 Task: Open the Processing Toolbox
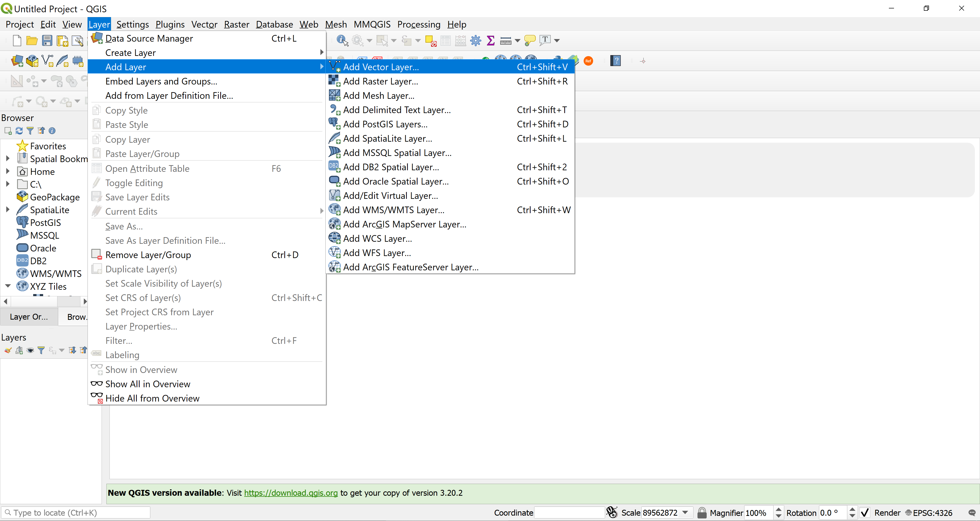click(x=475, y=40)
